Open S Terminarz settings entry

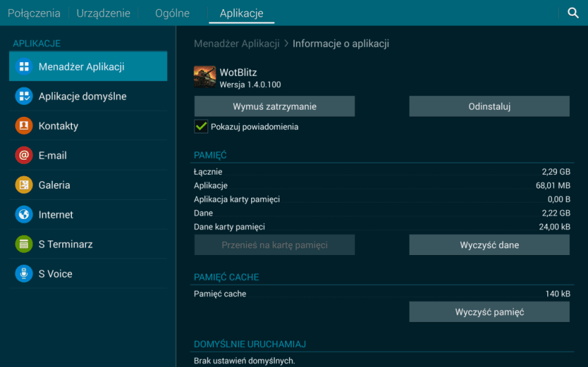88,244
